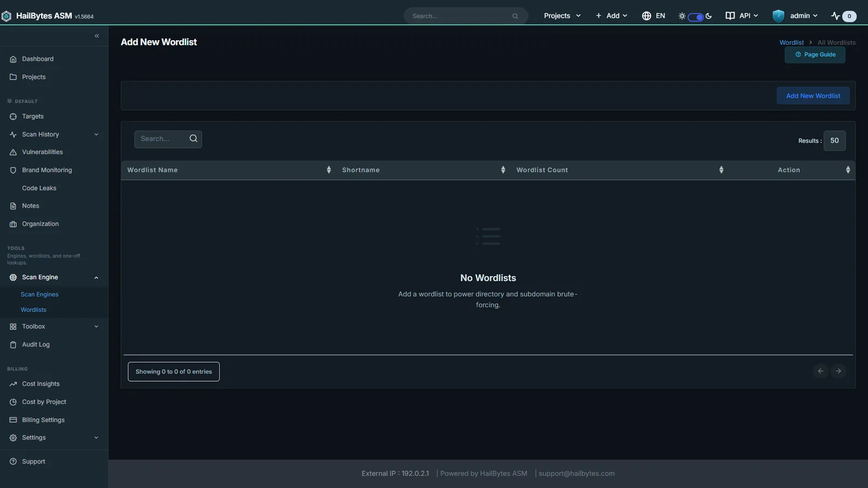868x488 pixels.
Task: Click the next page arrow button
Action: (x=838, y=371)
